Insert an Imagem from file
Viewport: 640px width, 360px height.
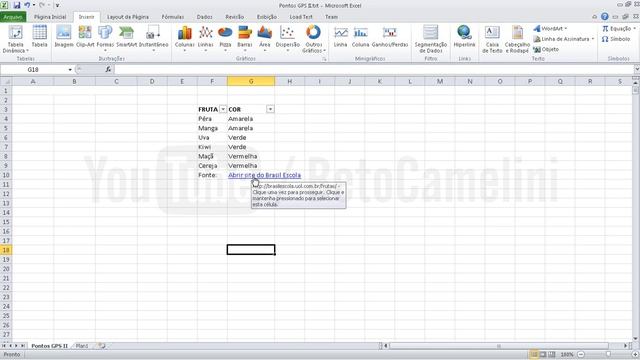pos(64,36)
